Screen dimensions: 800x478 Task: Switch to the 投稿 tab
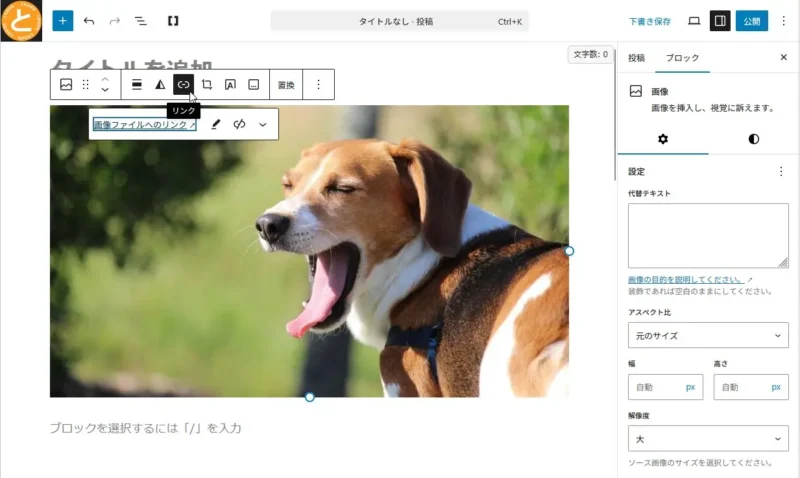[x=636, y=58]
